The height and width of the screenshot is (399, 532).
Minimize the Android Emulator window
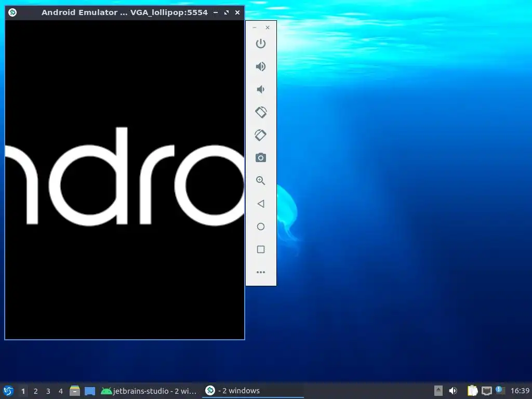click(216, 12)
